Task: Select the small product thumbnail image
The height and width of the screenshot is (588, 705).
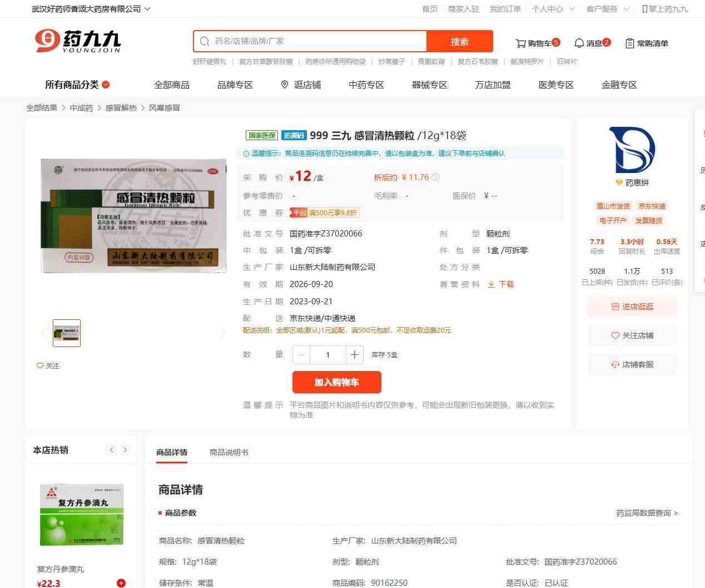Action: pyautogui.click(x=67, y=333)
